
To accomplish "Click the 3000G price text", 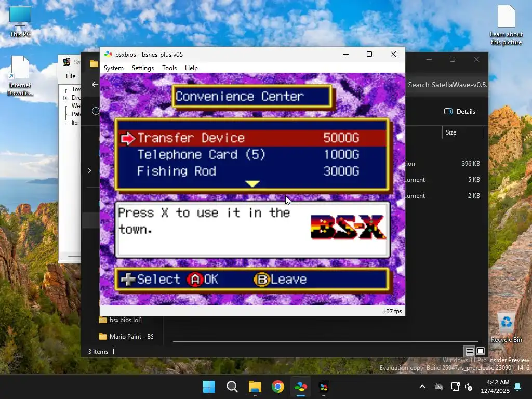I will 341,171.
